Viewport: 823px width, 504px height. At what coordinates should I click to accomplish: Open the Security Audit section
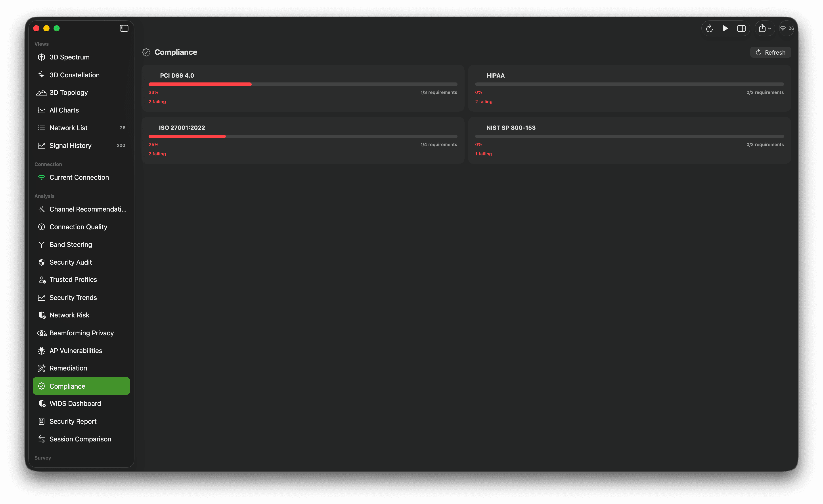coord(81,262)
